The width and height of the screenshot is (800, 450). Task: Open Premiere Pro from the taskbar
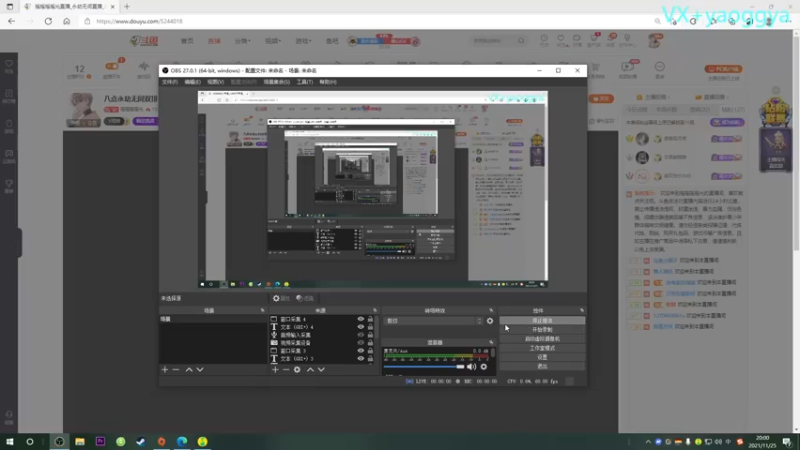click(x=100, y=441)
